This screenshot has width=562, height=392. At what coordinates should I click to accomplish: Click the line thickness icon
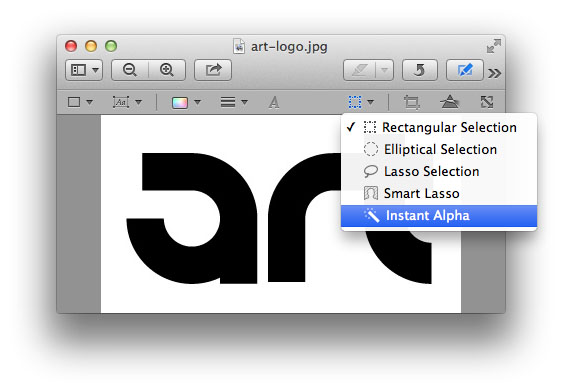tap(228, 102)
